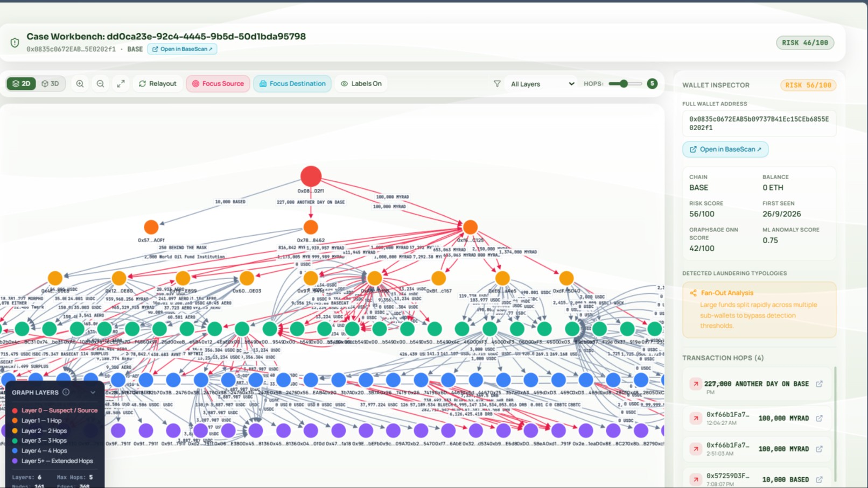Click outgoing arrow icon on 10,000 BASED hop
The image size is (868, 488).
(x=696, y=479)
